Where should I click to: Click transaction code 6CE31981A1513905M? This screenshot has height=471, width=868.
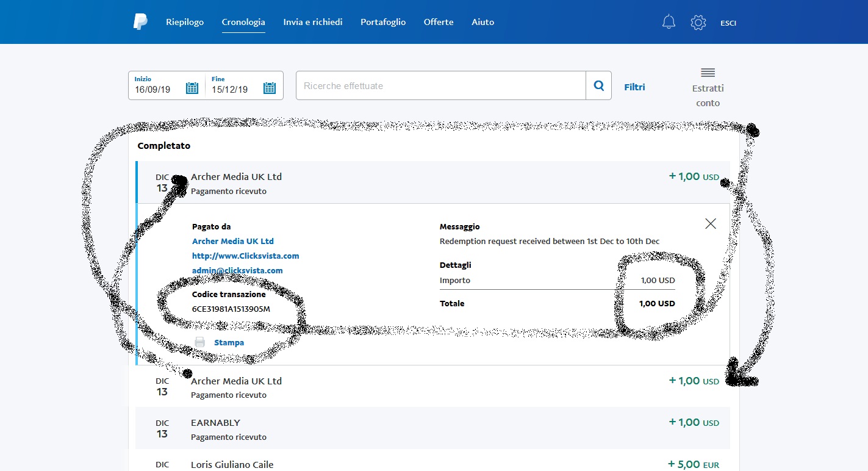point(231,309)
